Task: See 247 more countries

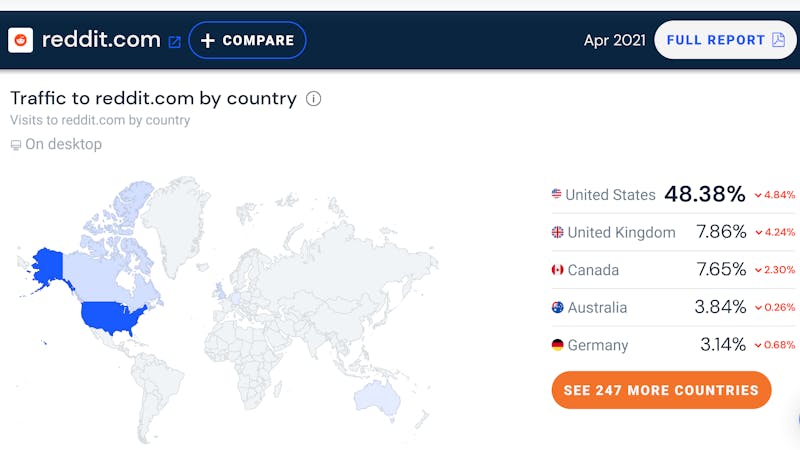Action: pyautogui.click(x=661, y=390)
